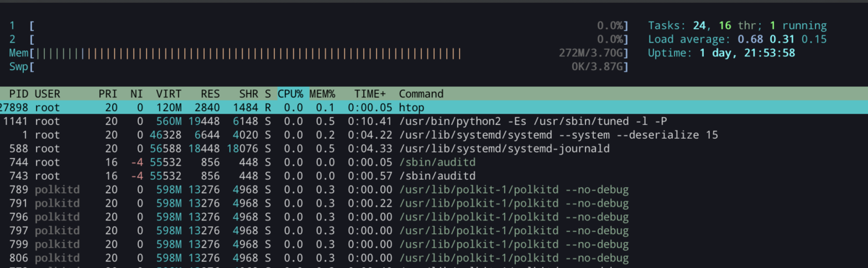Select the htop process row
868x268 pixels.
click(434, 108)
